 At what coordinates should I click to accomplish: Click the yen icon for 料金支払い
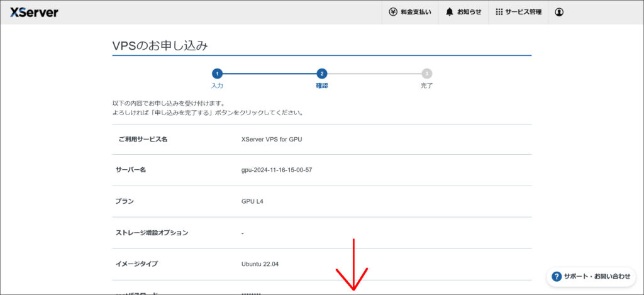(393, 12)
